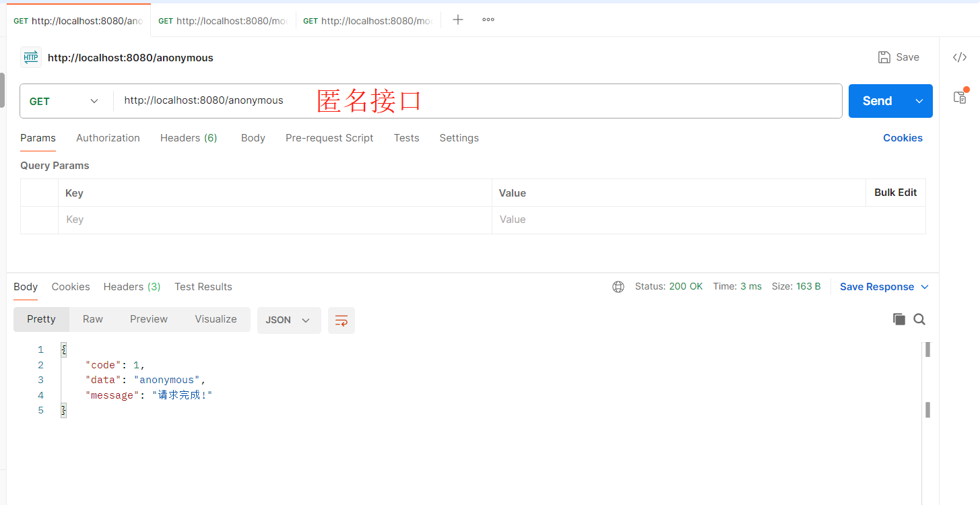
Task: Select the Pretty view mode
Action: [41, 319]
